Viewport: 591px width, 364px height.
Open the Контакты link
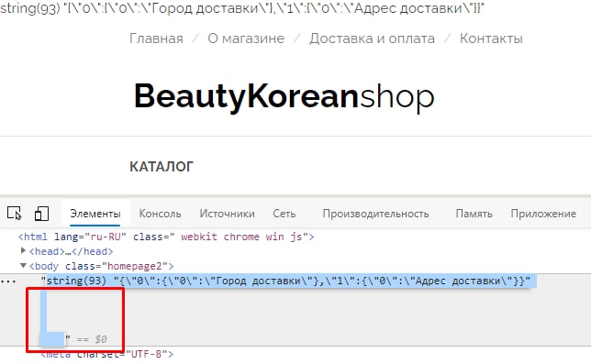(x=491, y=39)
